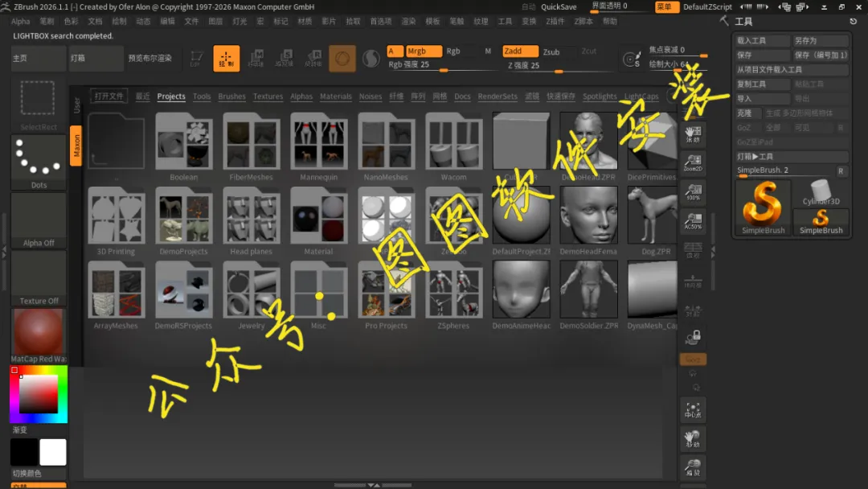Click the 打开文件 open file button
This screenshot has height=489, width=868.
click(109, 96)
